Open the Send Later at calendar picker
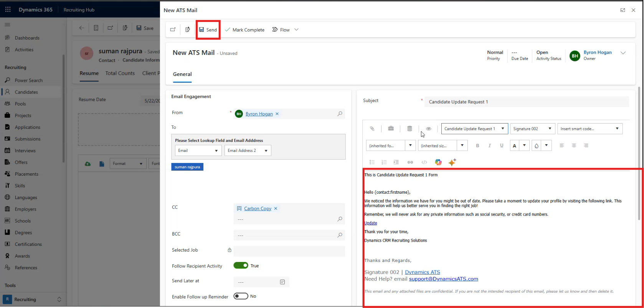Image resolution: width=644 pixels, height=308 pixels. pyautogui.click(x=282, y=282)
